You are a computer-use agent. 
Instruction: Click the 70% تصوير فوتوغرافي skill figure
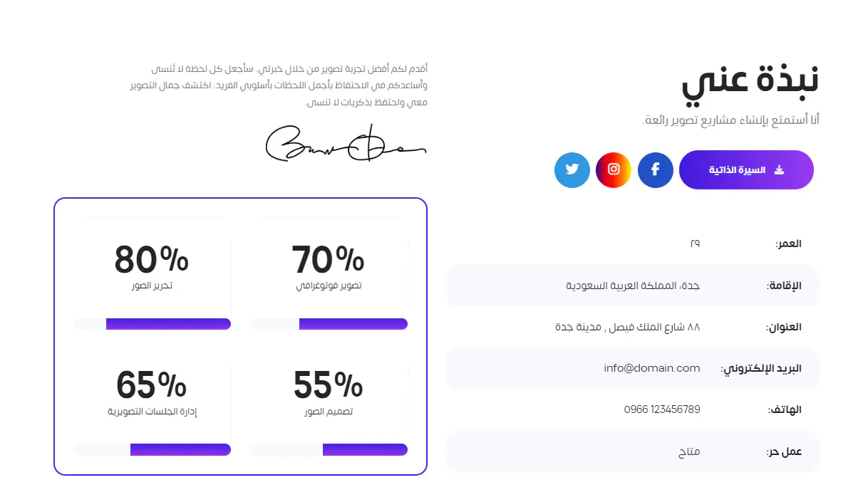coord(328,260)
